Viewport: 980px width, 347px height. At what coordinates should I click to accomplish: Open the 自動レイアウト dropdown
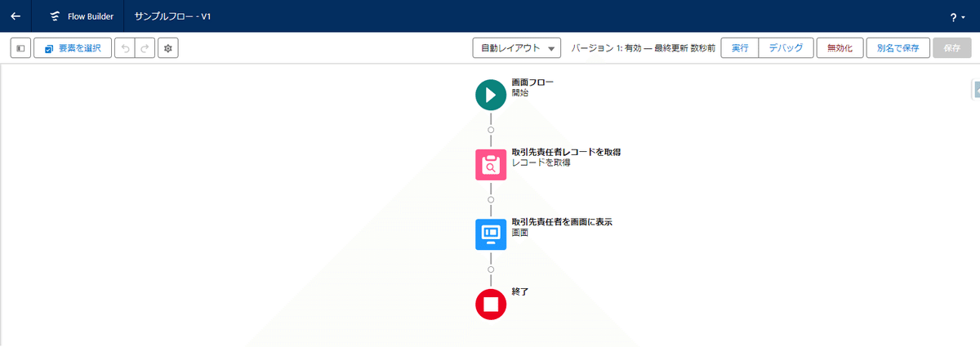[516, 48]
